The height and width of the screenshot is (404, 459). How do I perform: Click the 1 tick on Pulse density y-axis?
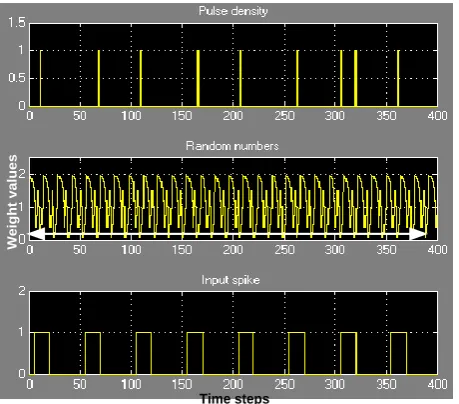(x=21, y=50)
